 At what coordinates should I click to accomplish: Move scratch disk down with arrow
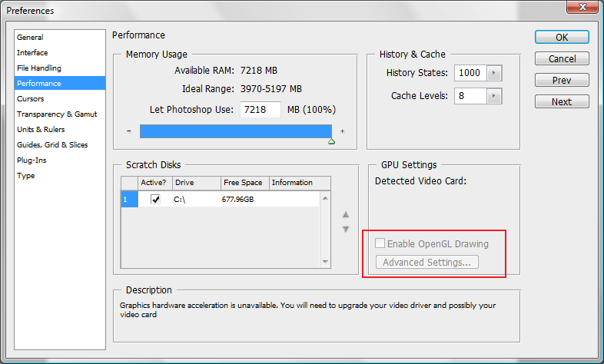click(x=346, y=230)
